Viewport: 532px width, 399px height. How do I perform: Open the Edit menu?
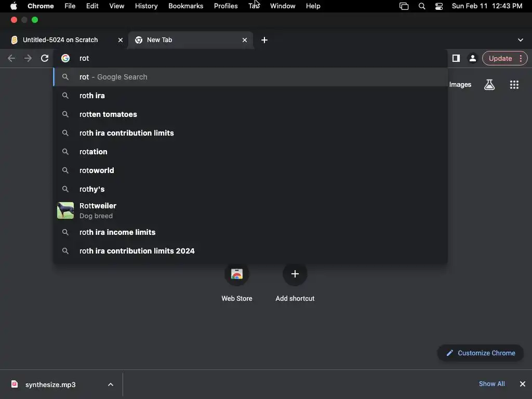pos(92,6)
